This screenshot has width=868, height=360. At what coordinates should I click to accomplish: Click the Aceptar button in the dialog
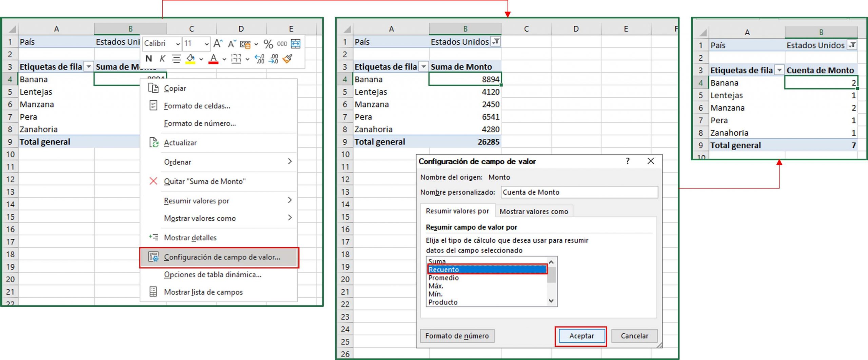(x=581, y=336)
